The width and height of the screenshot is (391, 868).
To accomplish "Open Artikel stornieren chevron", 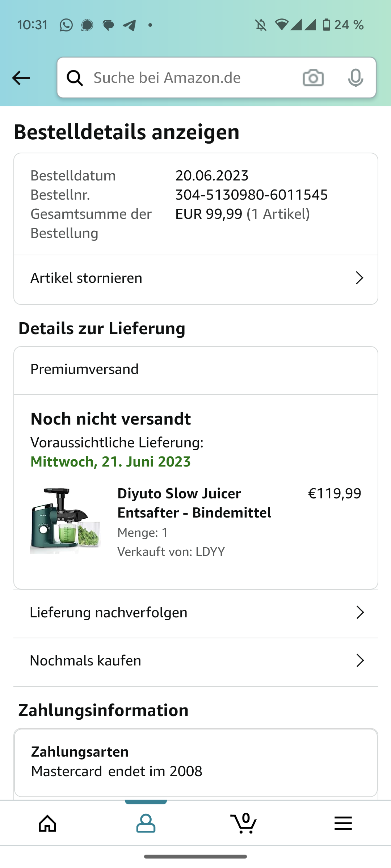I will coord(359,278).
